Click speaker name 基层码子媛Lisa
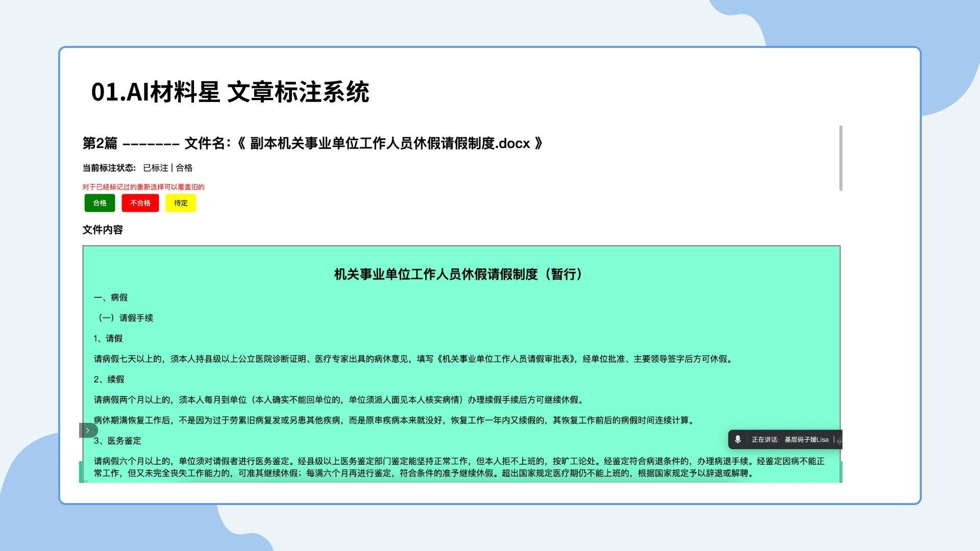 [x=806, y=440]
